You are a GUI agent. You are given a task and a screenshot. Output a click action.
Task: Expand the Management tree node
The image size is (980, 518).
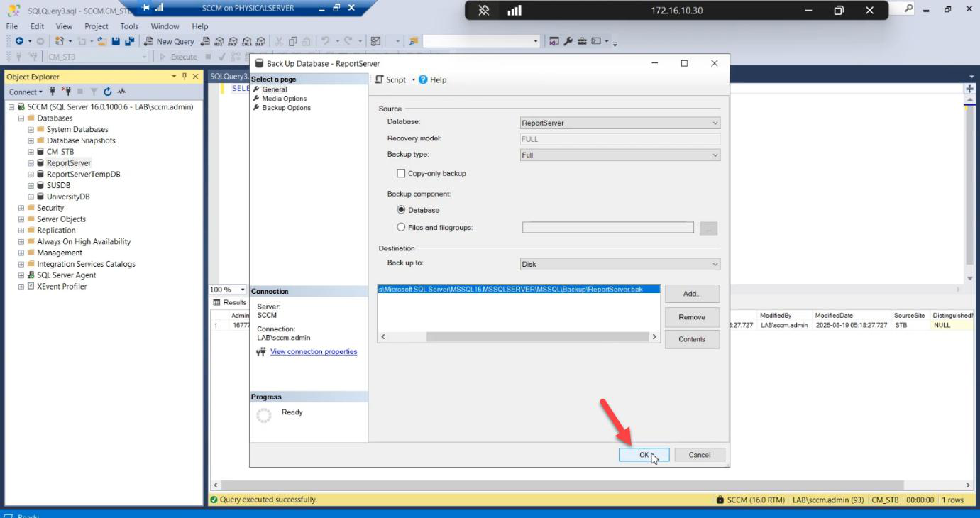[x=21, y=253]
